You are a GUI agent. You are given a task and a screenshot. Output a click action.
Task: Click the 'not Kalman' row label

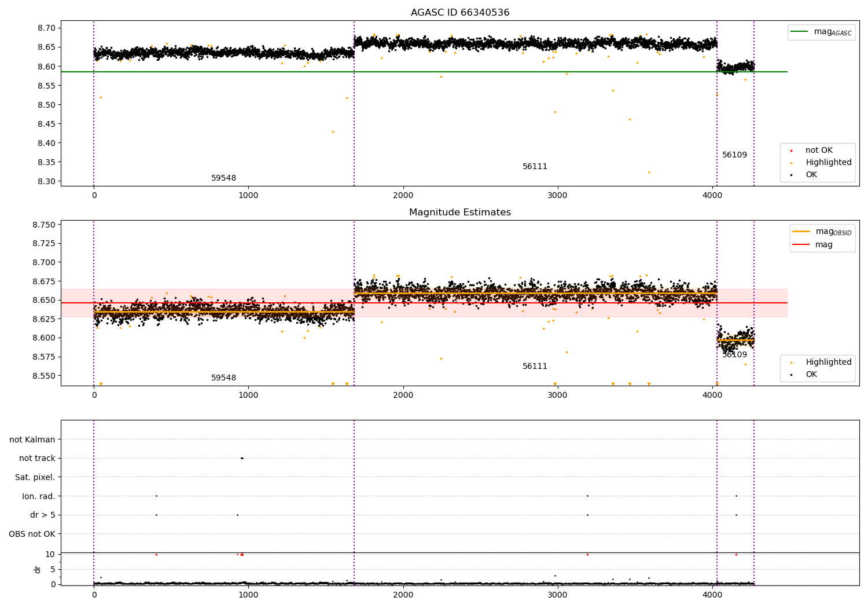32,440
